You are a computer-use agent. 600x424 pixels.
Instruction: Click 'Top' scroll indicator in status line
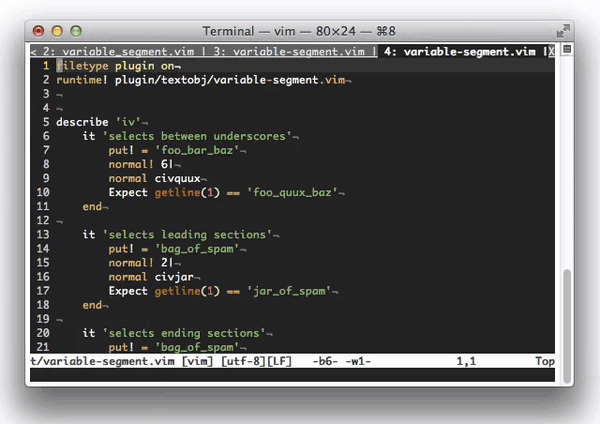pyautogui.click(x=545, y=361)
